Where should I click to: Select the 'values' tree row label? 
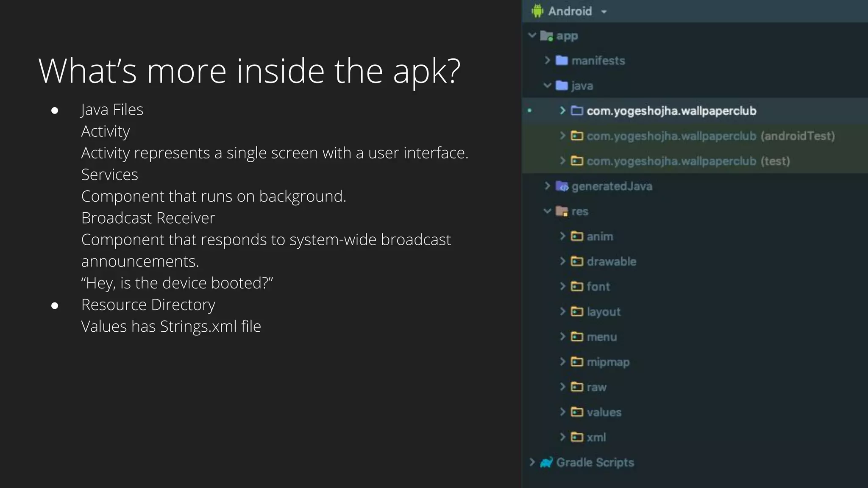pyautogui.click(x=604, y=412)
